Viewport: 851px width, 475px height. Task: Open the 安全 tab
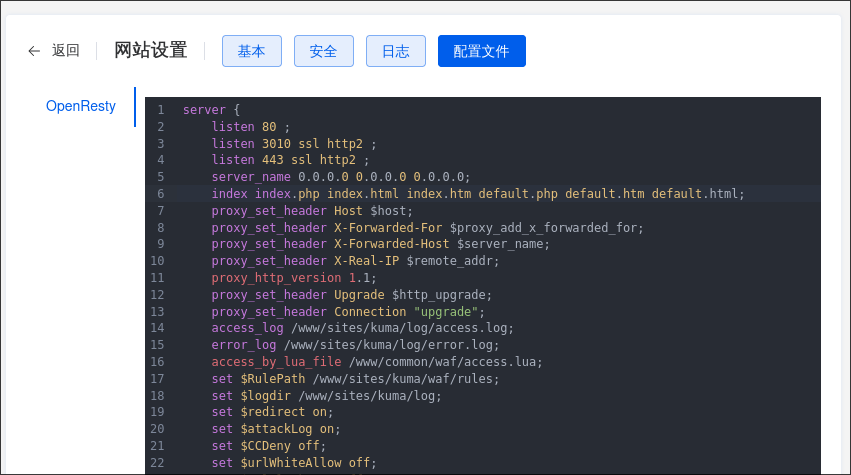point(324,51)
